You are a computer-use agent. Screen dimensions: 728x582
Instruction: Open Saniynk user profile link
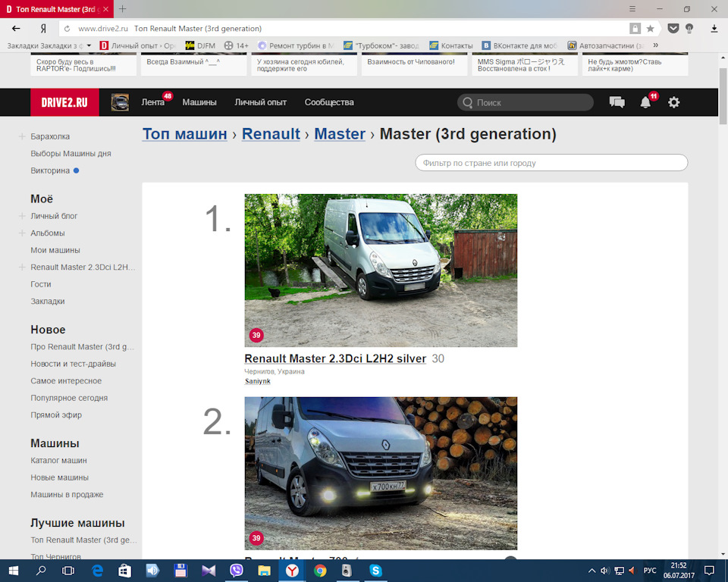point(258,381)
